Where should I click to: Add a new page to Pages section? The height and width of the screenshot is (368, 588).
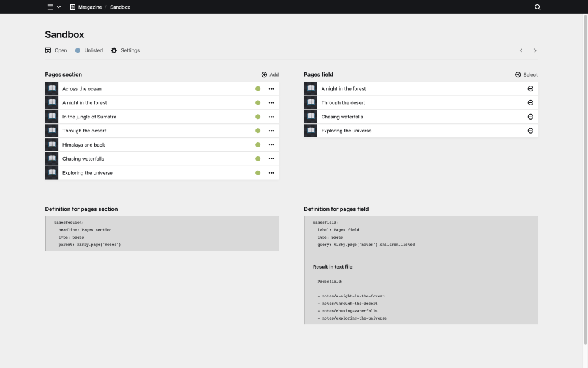[x=269, y=75]
